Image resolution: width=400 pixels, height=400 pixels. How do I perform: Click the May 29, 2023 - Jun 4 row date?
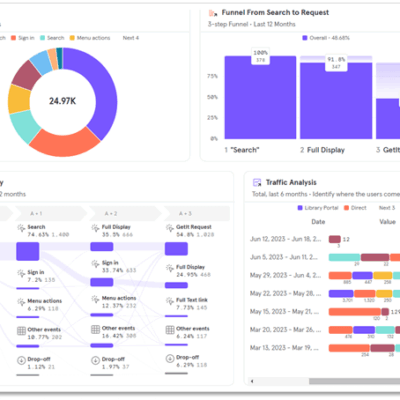286,275
